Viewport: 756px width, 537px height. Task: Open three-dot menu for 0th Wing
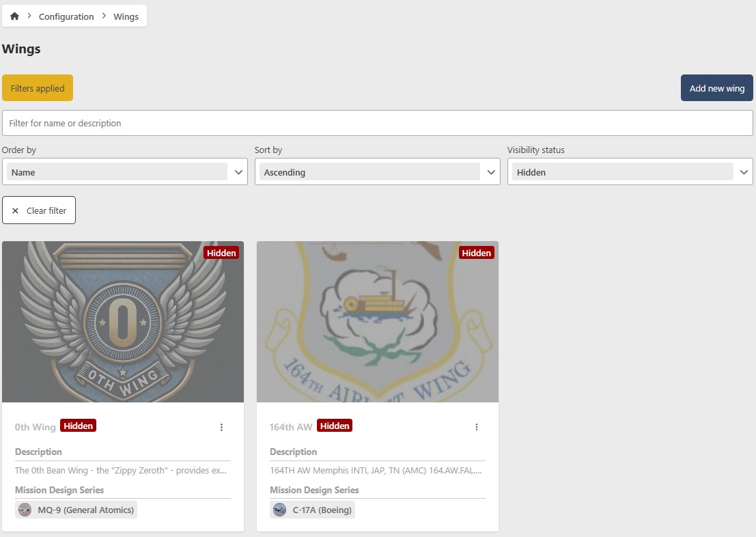[221, 427]
